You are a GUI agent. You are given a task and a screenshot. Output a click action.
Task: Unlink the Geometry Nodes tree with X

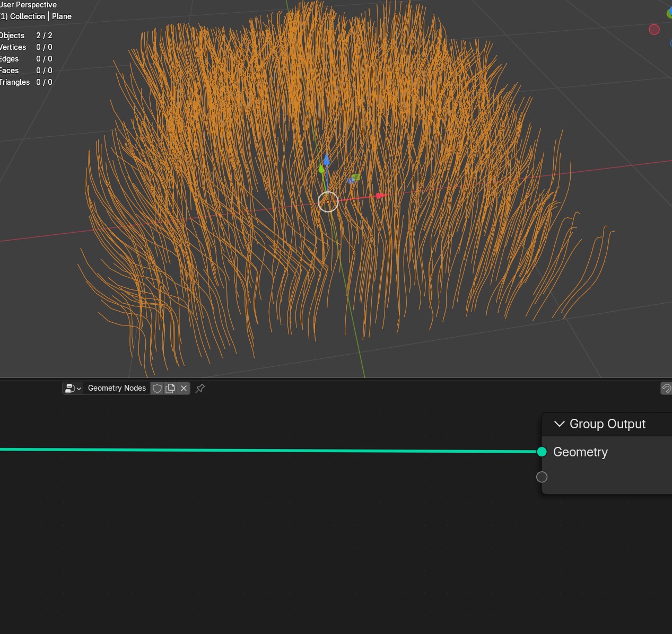click(x=184, y=389)
